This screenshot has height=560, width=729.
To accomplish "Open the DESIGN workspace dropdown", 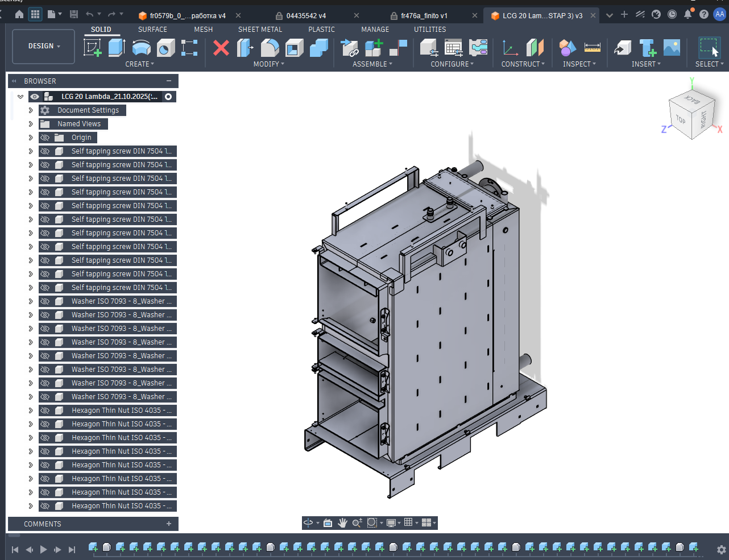I will pos(44,46).
